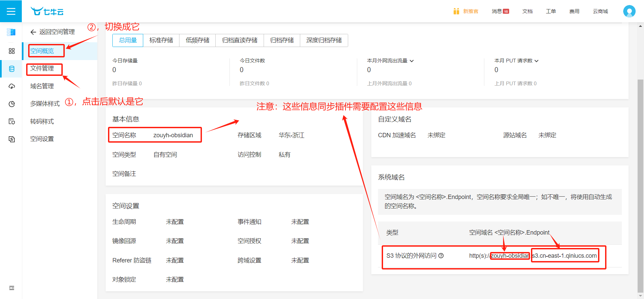Screen dimensions: 644x299
Task: Expand the 本月外网流出流量 dropdown
Action: click(x=412, y=61)
